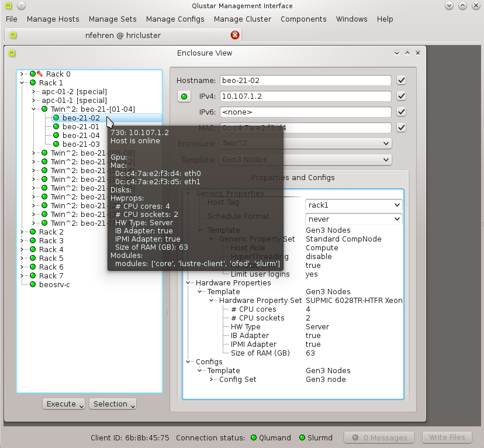Open the Manage Sets menu

(112, 19)
